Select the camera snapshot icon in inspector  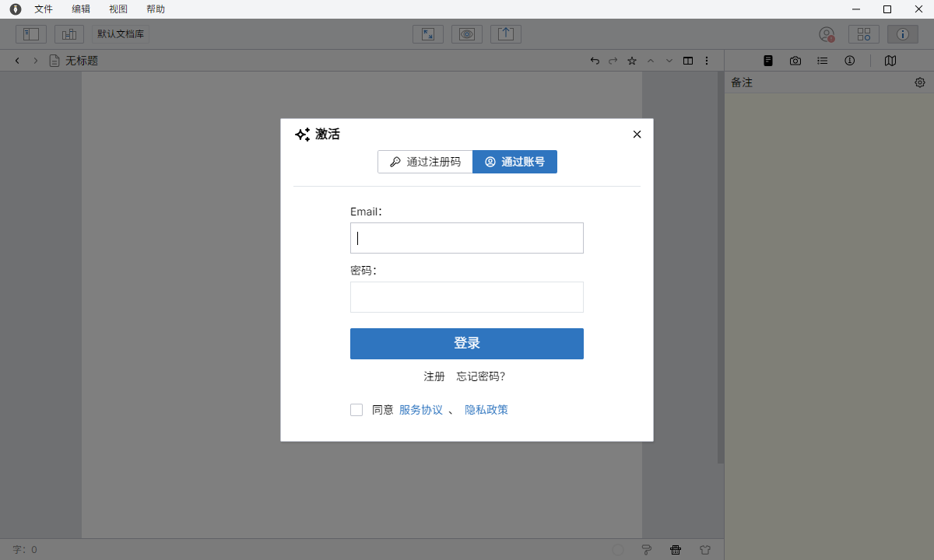[x=795, y=61]
